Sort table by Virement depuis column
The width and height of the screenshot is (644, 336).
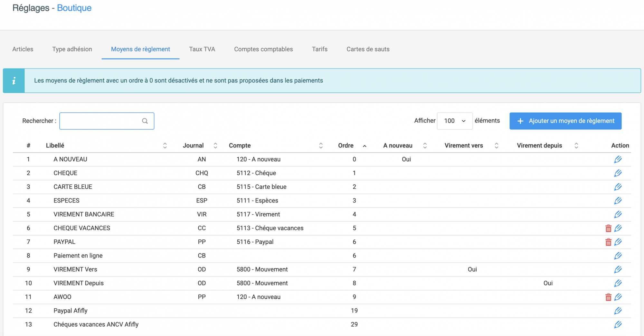576,145
